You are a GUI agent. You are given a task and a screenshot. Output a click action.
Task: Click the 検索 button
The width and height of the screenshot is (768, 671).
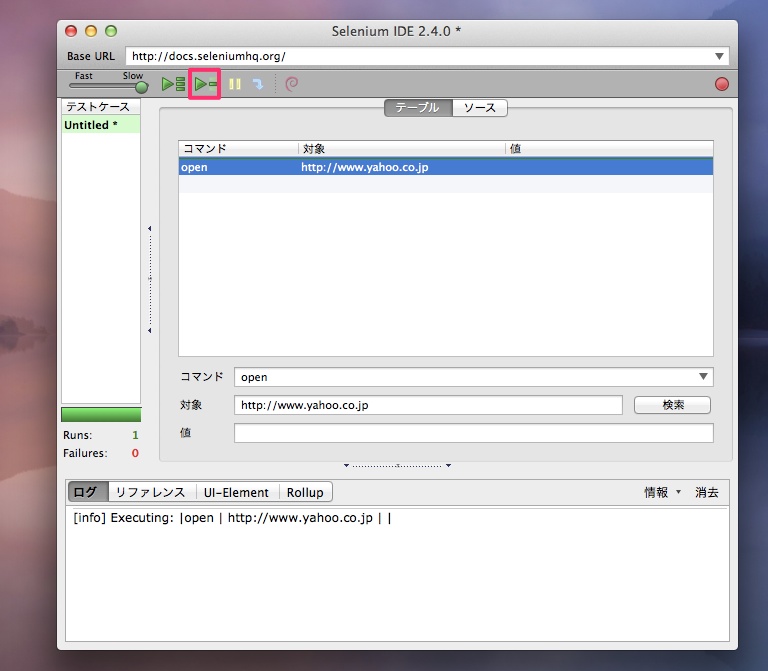672,405
